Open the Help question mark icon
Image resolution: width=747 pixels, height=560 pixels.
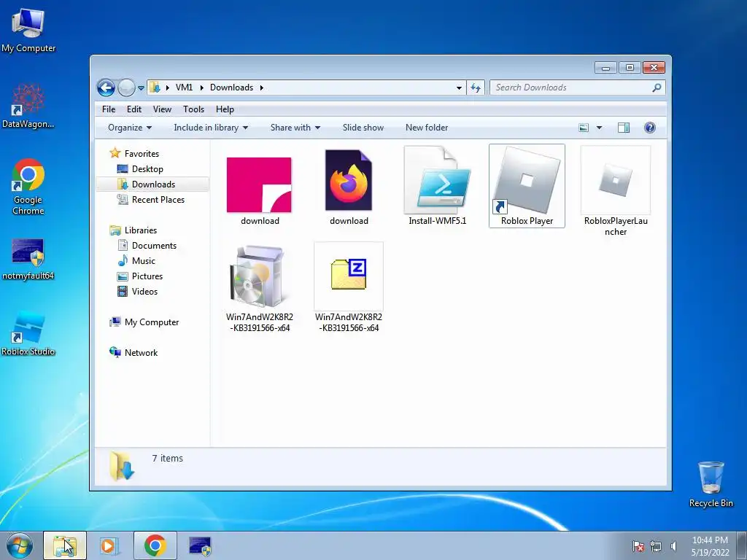650,128
